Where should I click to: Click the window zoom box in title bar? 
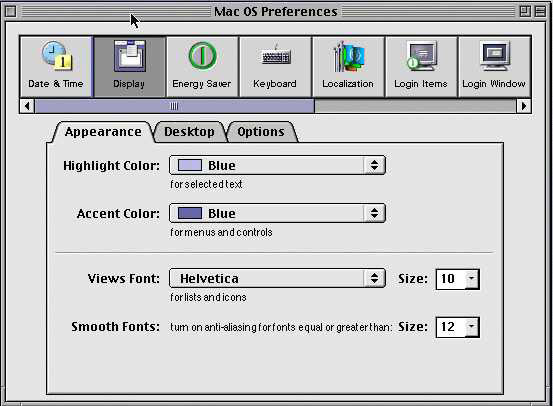tap(525, 12)
